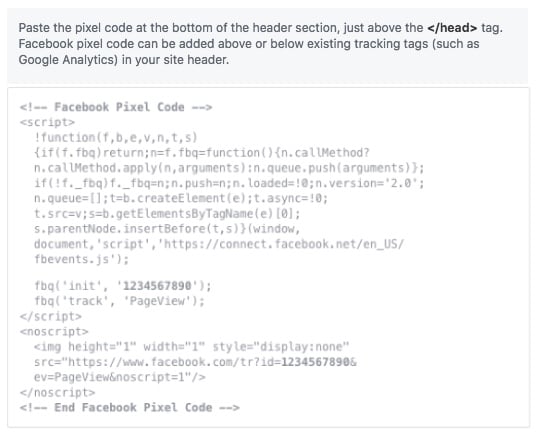Click the s.parentNode.insertBefore line
This screenshot has height=433, width=538.
pyautogui.click(x=167, y=229)
